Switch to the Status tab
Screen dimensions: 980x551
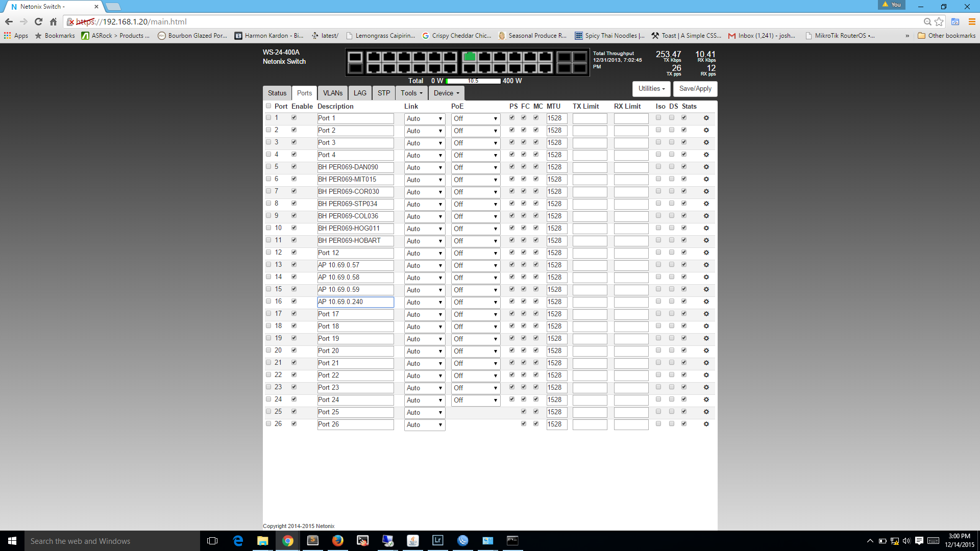pos(277,93)
